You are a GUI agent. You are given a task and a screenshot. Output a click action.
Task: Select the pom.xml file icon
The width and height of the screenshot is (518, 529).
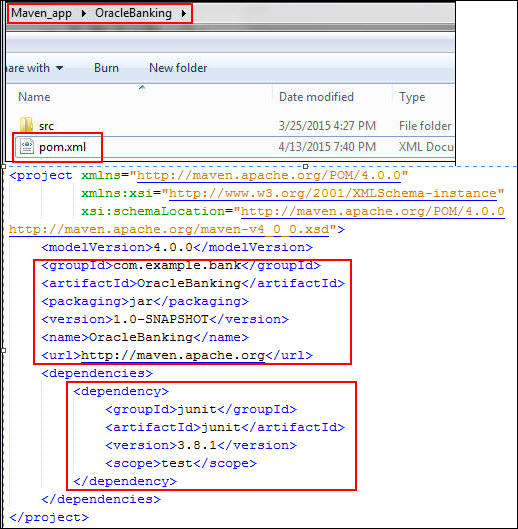click(27, 147)
